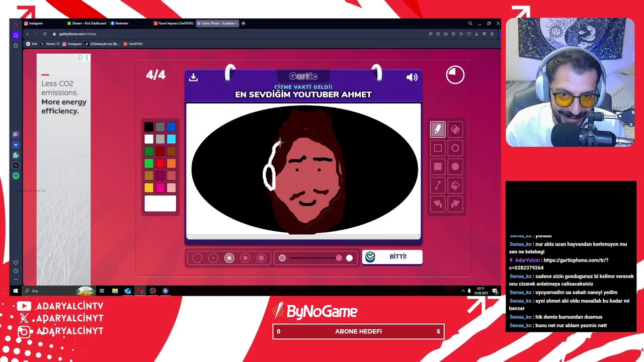Screen dimensions: 644x362
Task: Pick the light pink color swatch
Action: coord(172,188)
